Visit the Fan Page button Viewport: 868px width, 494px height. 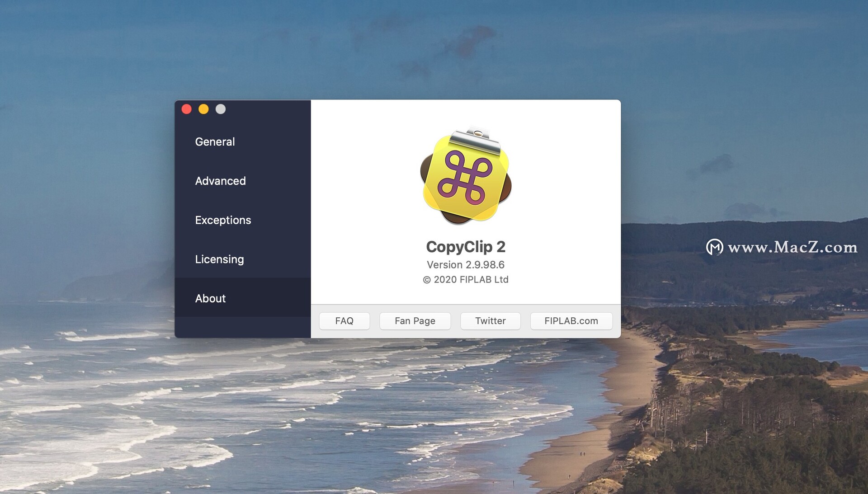(415, 321)
